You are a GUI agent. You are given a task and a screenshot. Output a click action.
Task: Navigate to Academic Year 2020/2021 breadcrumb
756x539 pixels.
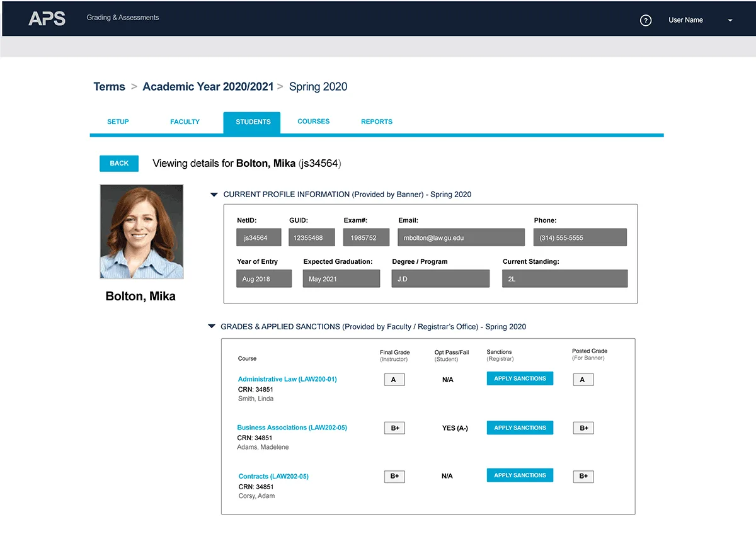pyautogui.click(x=208, y=87)
